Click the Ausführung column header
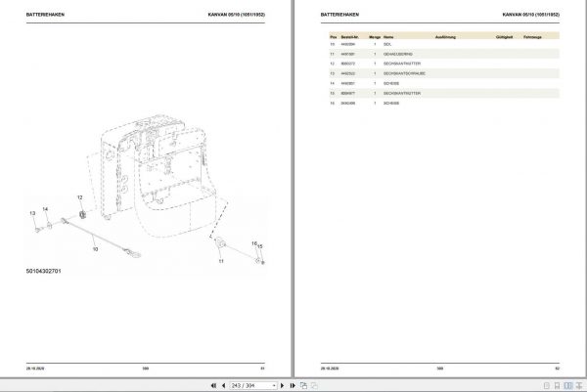587x392 pixels. tap(445, 37)
